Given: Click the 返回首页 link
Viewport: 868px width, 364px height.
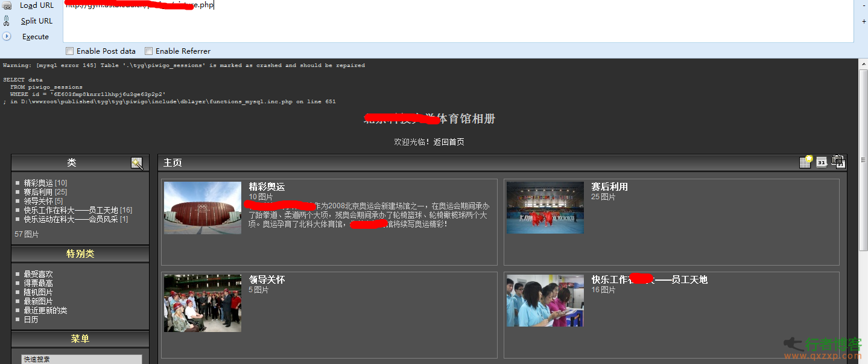Looking at the screenshot, I should (449, 142).
